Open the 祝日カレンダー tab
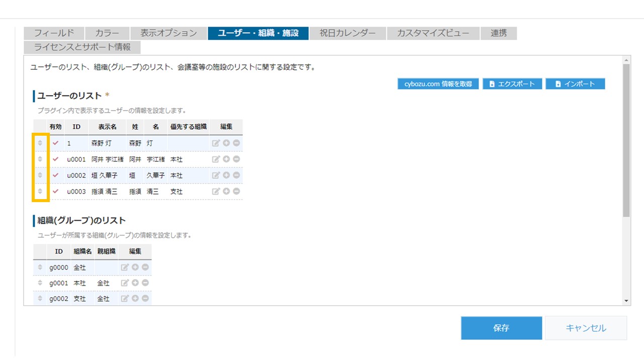 click(347, 33)
